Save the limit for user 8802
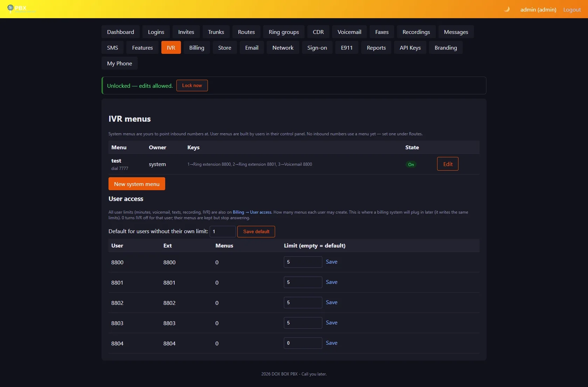The image size is (588, 387). (x=331, y=302)
